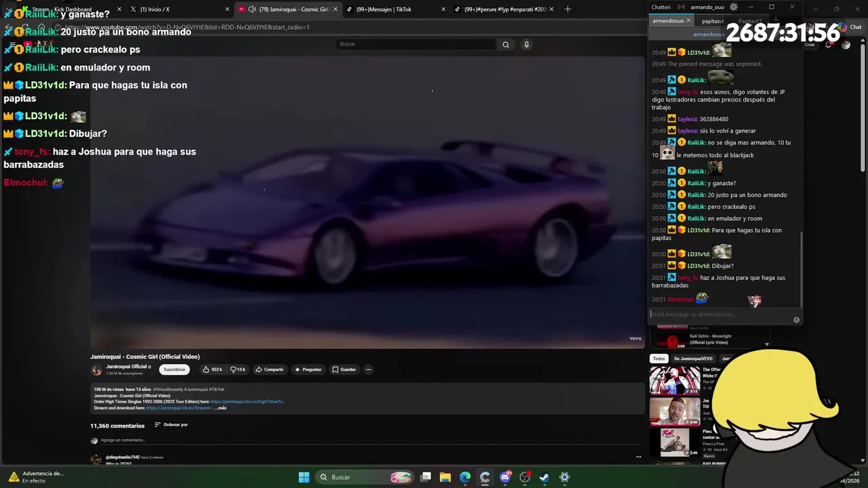Click the armandoouo channel header in Chatterino
This screenshot has height=488, width=868.
709,34
